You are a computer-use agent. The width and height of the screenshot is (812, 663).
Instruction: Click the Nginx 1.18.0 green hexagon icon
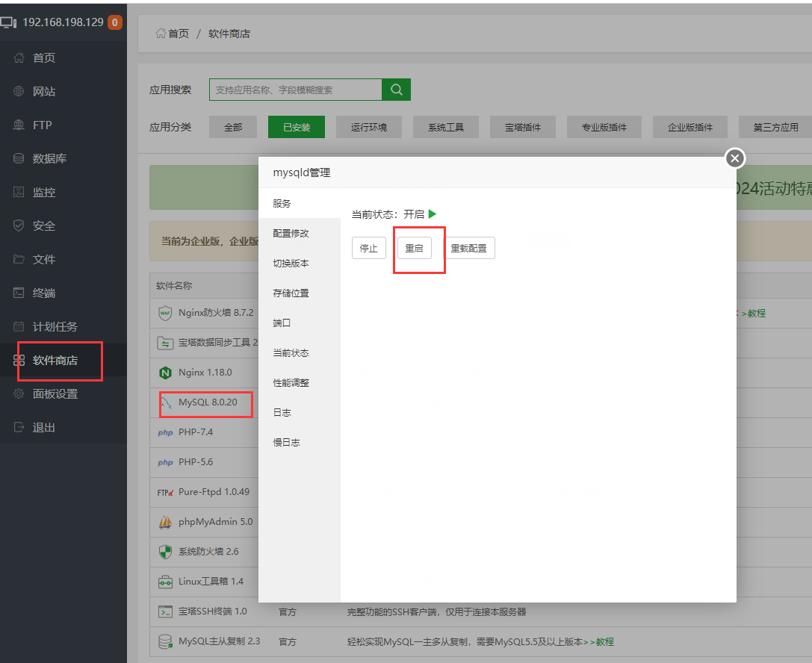pos(165,373)
